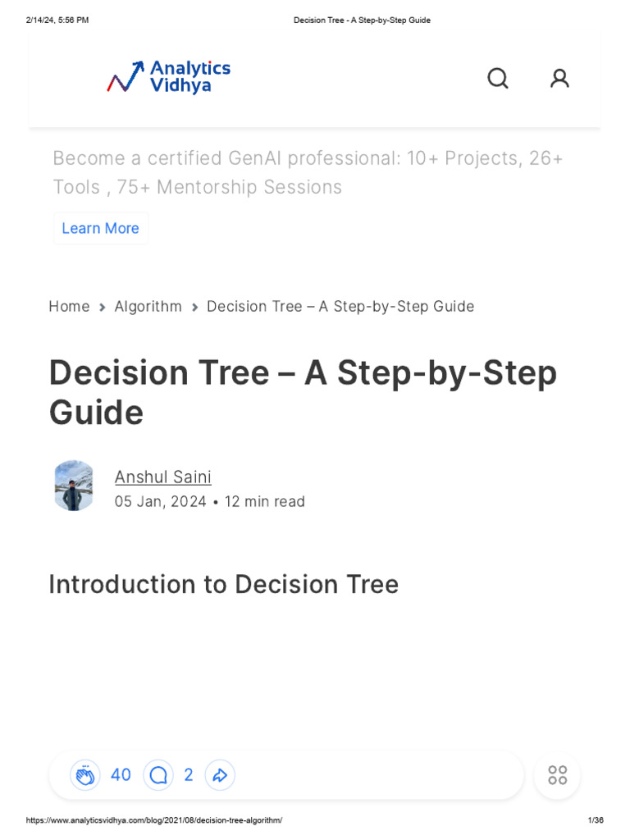630x840 pixels.
Task: Go to Home breadcrumb link
Action: [x=69, y=306]
